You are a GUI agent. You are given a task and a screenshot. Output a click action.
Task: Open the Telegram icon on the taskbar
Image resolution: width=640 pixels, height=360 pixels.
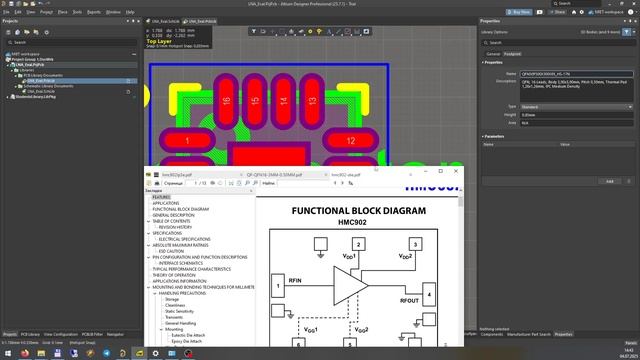tap(107, 353)
